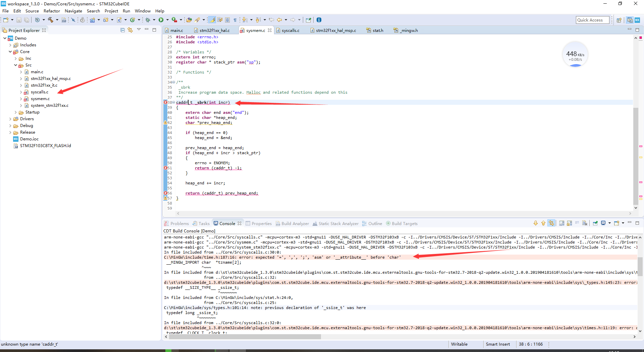The image size is (644, 352).
Task: Toggle Show Console When Output Changes arrows icon
Action: (551, 223)
